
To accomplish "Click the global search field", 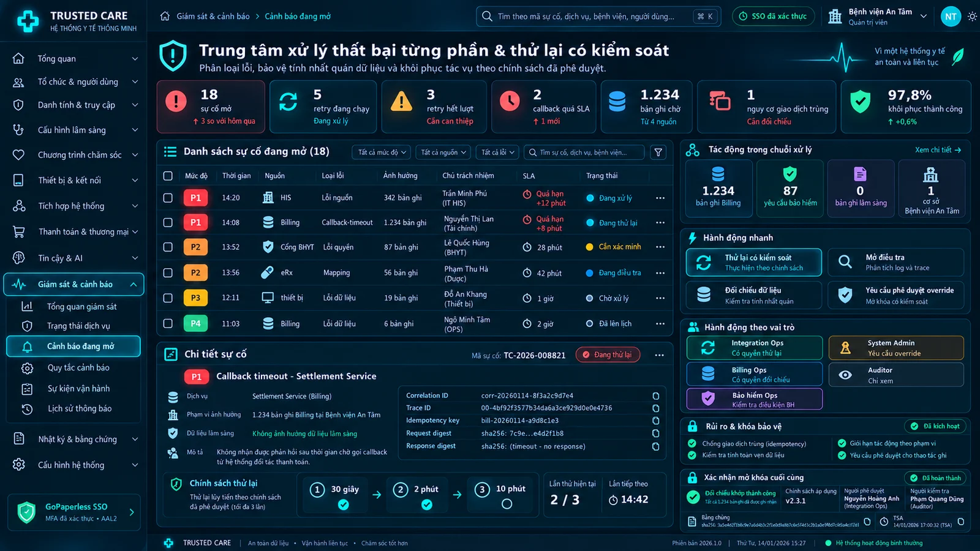I will tap(598, 17).
